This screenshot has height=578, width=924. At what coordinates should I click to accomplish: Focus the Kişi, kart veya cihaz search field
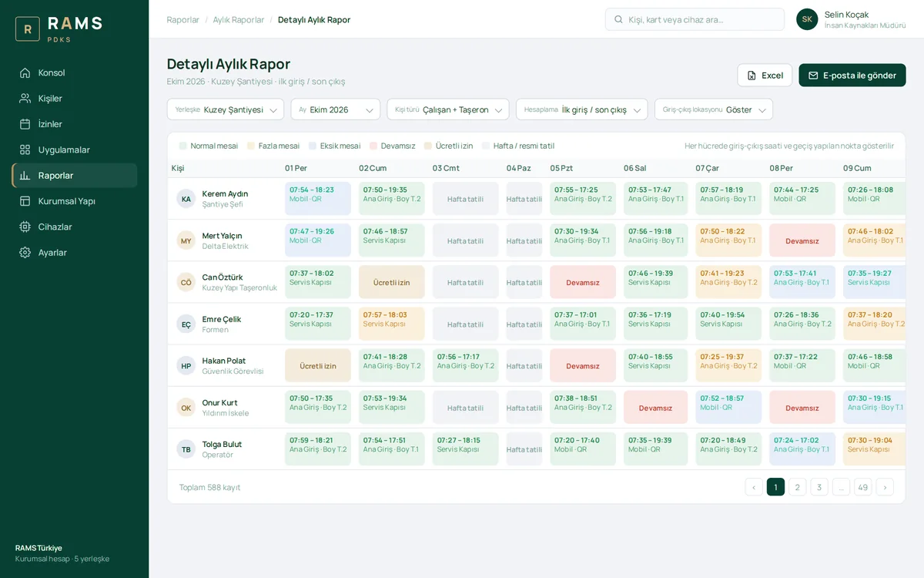tap(695, 19)
